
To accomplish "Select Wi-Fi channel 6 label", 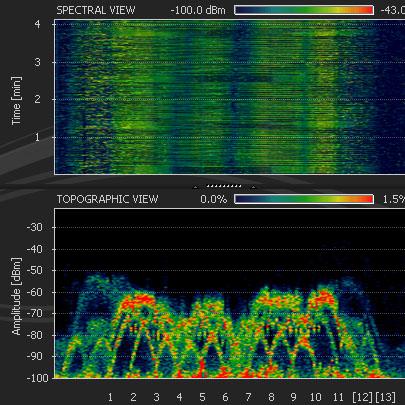I will click(x=225, y=397).
